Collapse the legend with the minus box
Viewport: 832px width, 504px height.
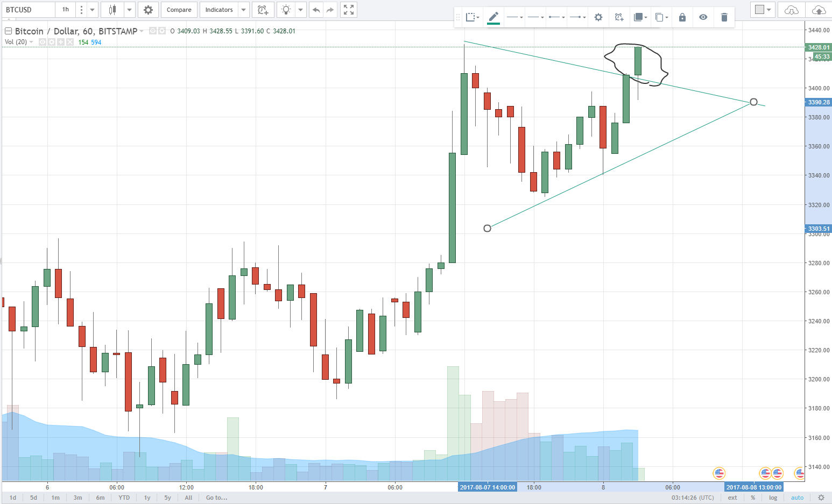click(x=8, y=31)
